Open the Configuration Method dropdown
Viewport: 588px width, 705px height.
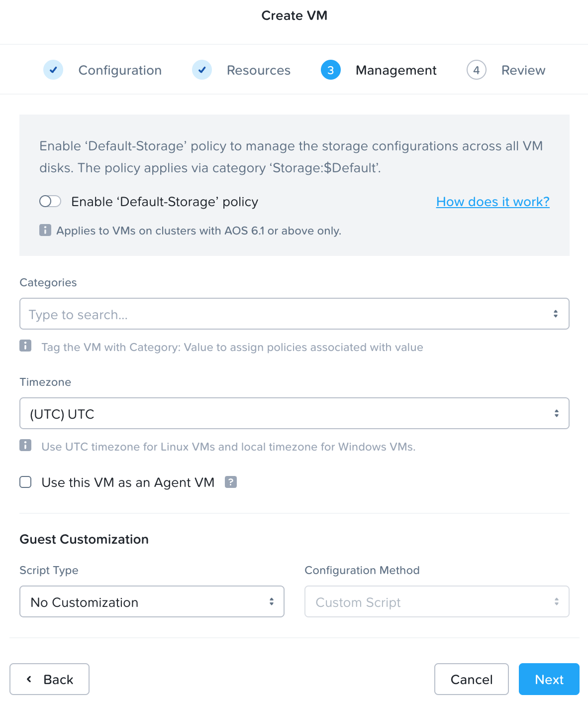click(x=436, y=601)
